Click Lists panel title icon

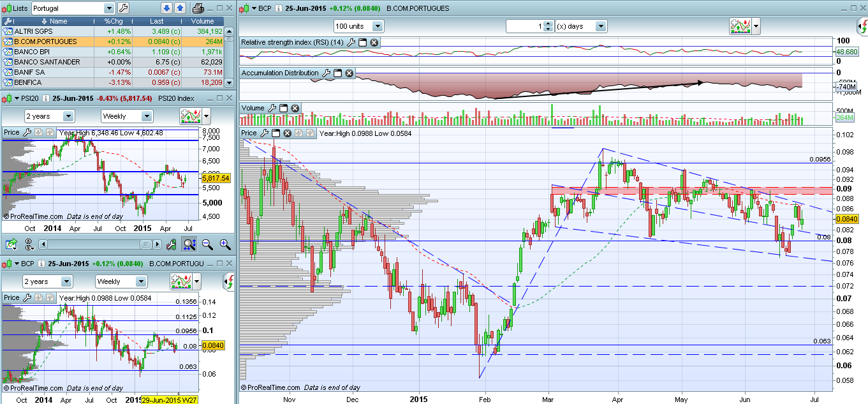[7, 8]
